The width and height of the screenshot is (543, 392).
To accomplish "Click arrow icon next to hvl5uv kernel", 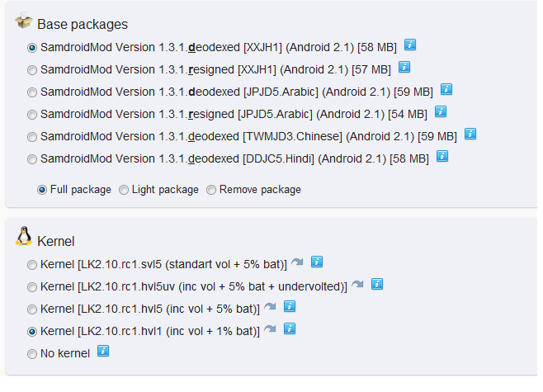I will coord(357,285).
